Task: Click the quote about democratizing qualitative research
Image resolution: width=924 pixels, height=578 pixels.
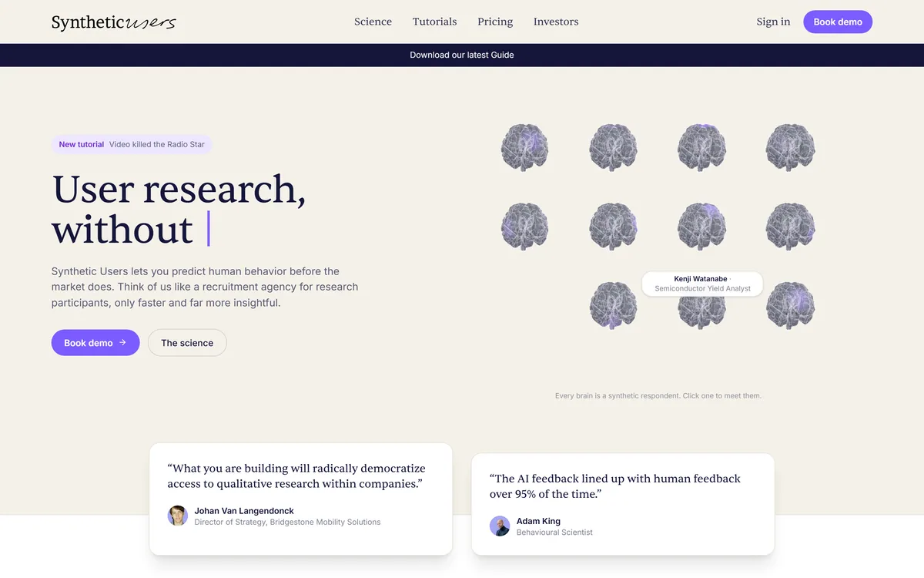Action: click(x=296, y=476)
